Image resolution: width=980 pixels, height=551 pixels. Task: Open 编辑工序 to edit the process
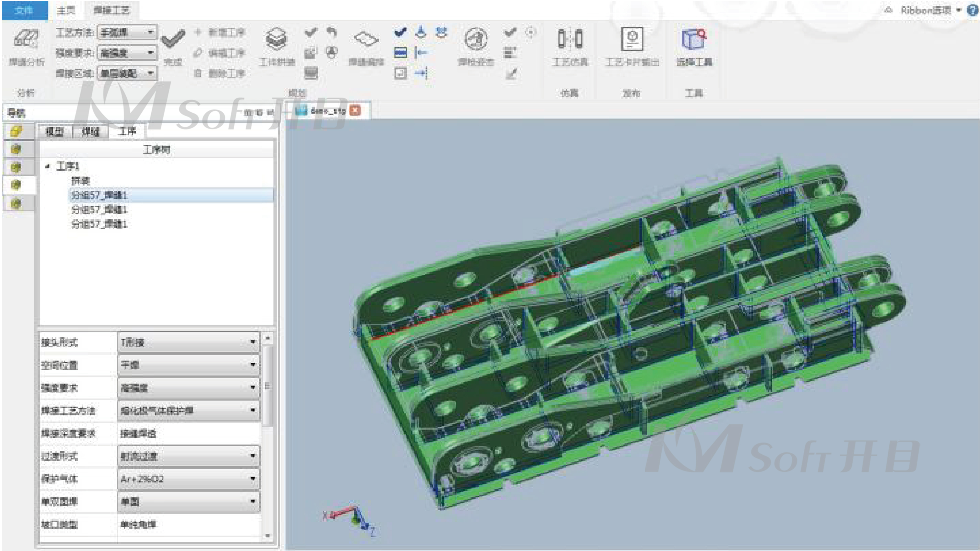tap(219, 53)
